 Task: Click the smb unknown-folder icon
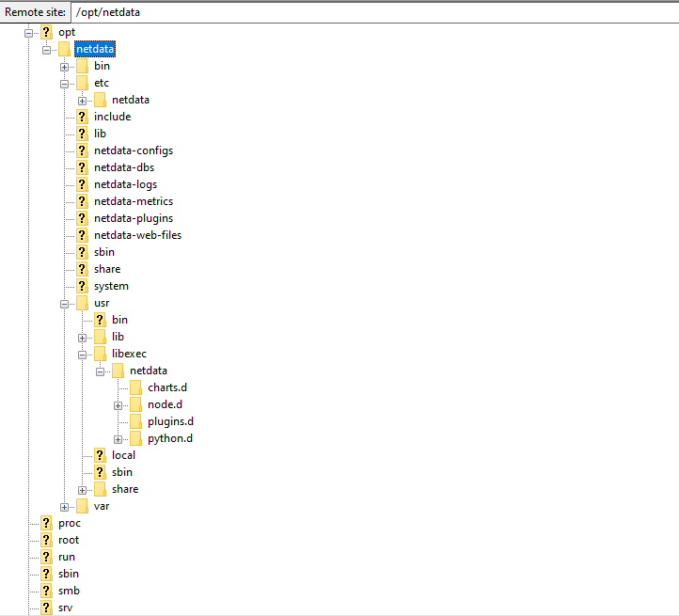[46, 591]
